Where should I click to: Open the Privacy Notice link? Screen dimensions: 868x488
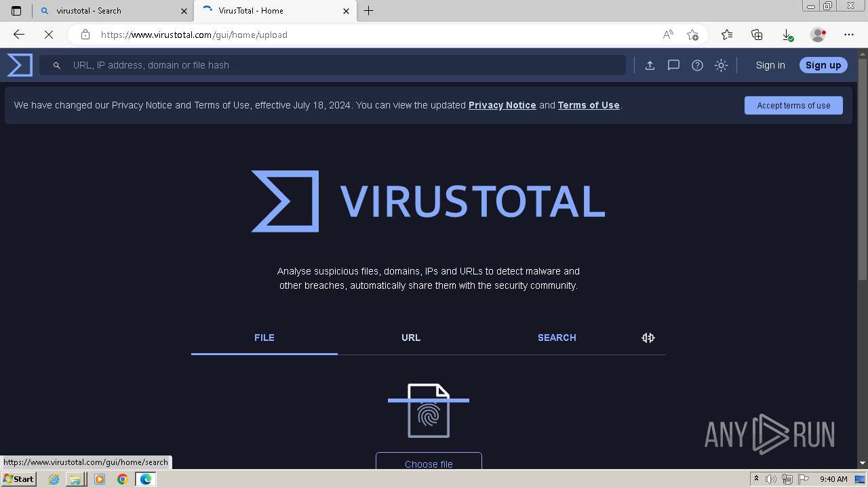pos(502,105)
